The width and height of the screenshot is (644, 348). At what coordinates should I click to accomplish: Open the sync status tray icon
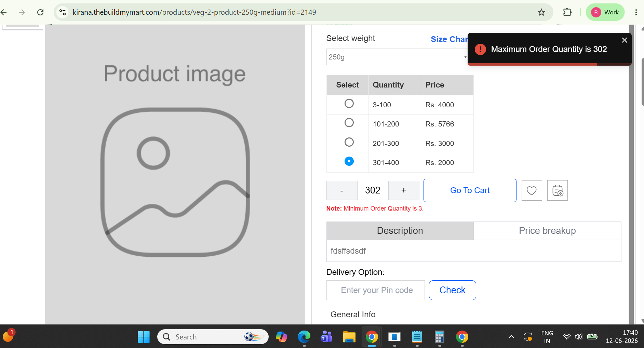point(528,337)
